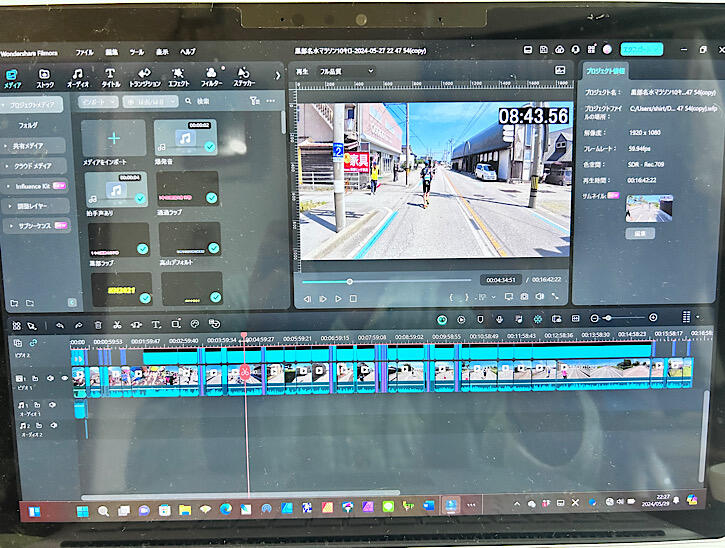Click the snapshot camera icon under preview

[524, 297]
